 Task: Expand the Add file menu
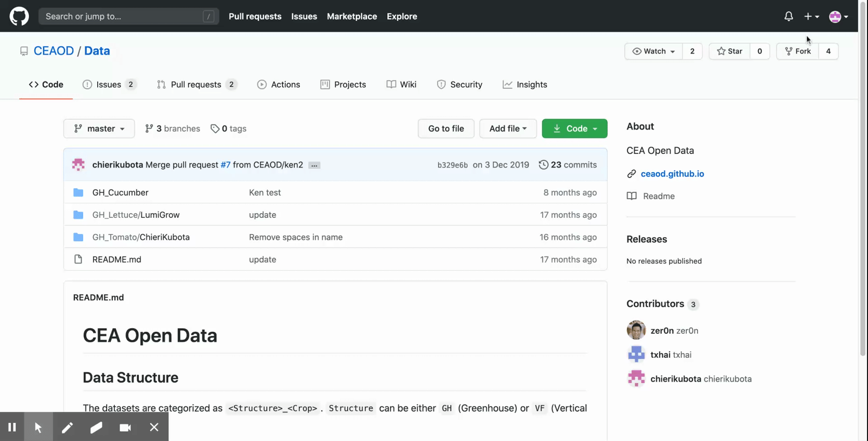[507, 128]
